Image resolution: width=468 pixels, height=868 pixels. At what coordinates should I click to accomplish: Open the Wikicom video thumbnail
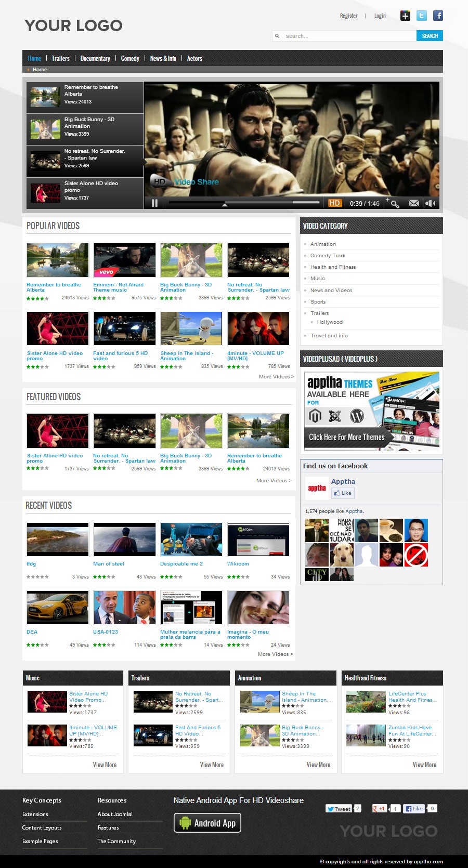point(258,540)
